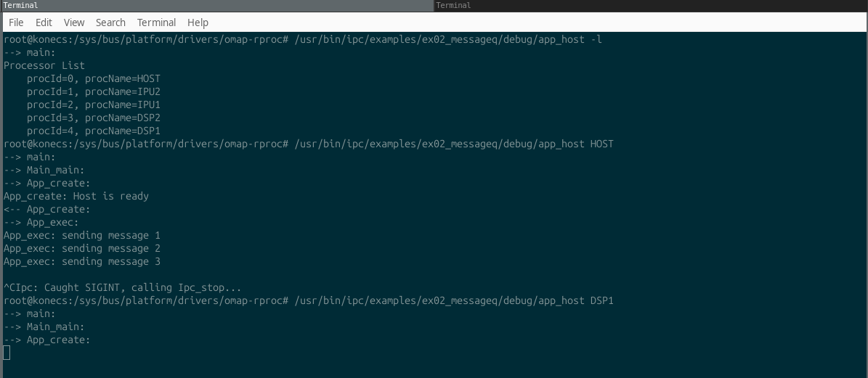Click the 'sending message 3' output line
This screenshot has width=868, height=378.
[82, 261]
